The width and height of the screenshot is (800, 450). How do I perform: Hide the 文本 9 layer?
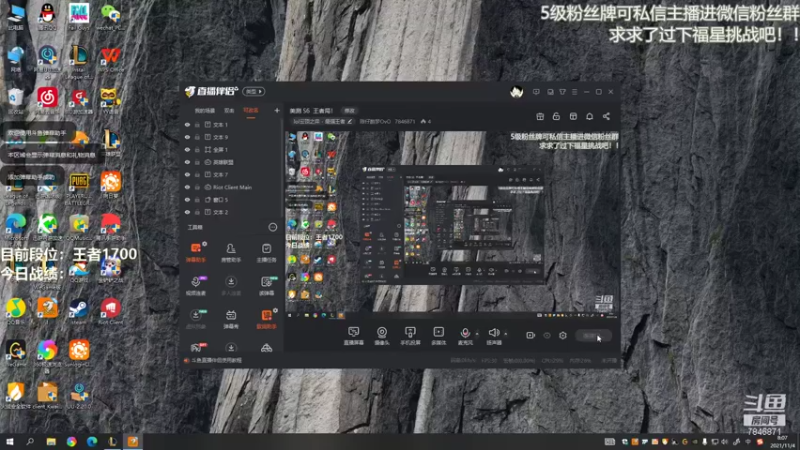187,137
